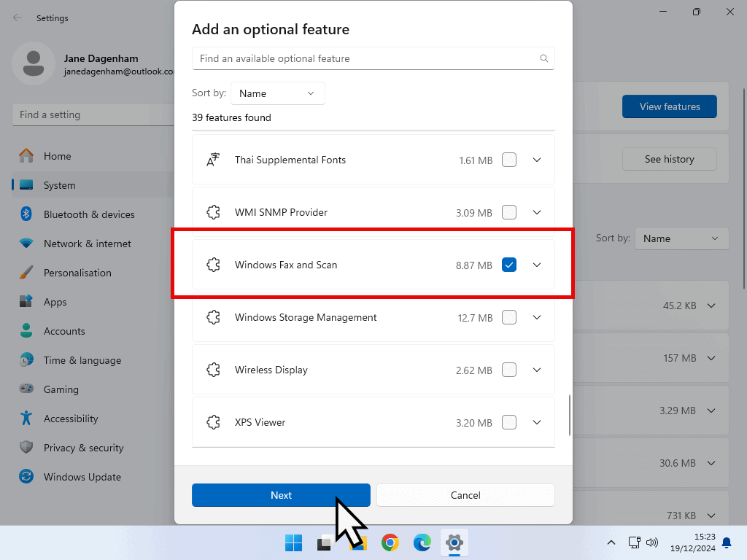Untick the Windows Fax and Scan checkbox

pos(508,265)
